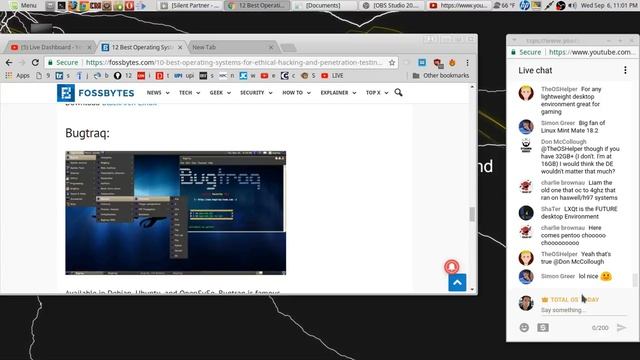The image size is (640, 360).
Task: Open the blue square extension icon
Action: (x=422, y=62)
